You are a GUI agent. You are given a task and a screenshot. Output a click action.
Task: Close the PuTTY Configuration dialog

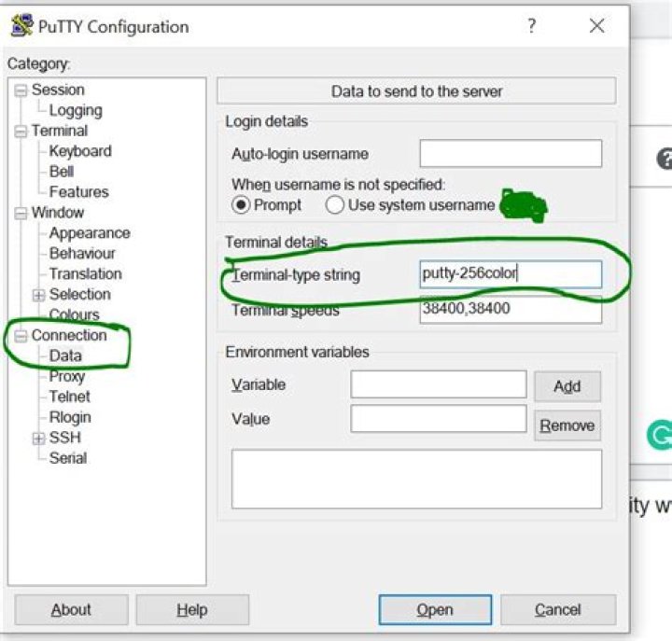click(x=597, y=26)
